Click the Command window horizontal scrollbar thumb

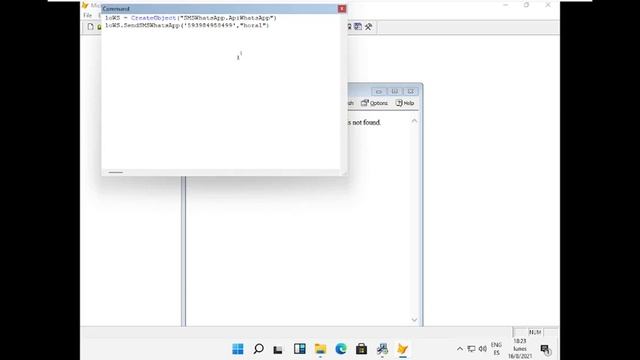116,172
